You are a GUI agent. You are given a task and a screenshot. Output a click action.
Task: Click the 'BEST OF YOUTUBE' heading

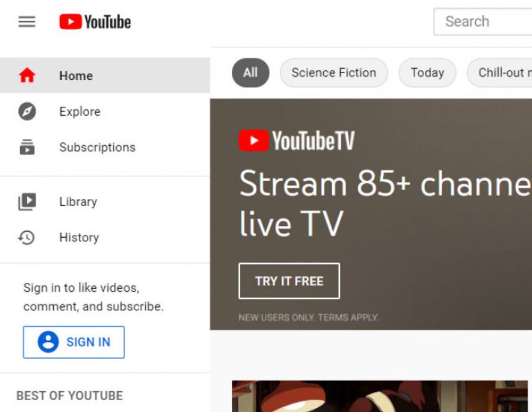[x=69, y=395]
